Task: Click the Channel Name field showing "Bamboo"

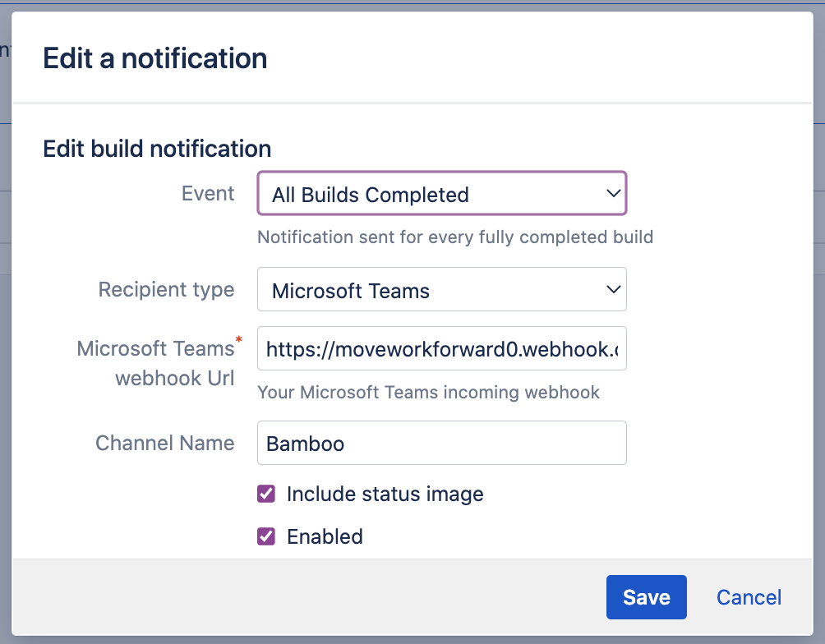Action: coord(441,443)
